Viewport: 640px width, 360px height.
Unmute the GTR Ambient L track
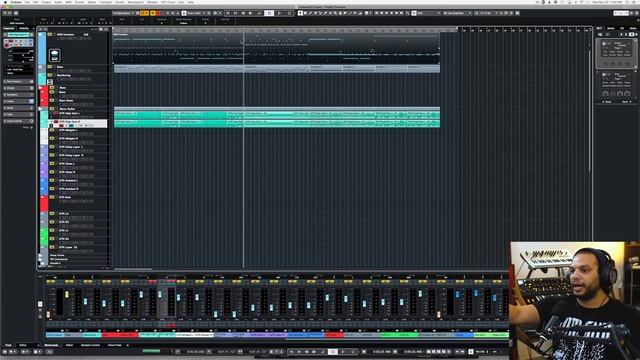(x=52, y=180)
